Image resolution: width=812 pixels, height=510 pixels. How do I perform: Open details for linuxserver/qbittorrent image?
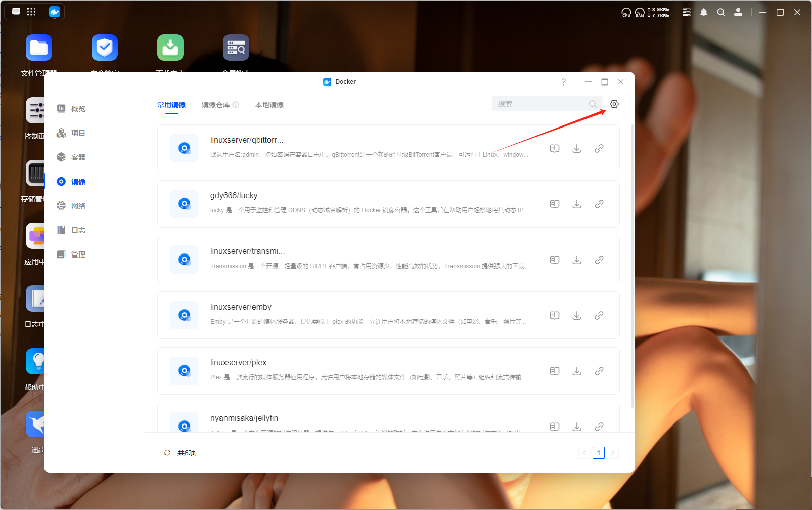coord(555,148)
